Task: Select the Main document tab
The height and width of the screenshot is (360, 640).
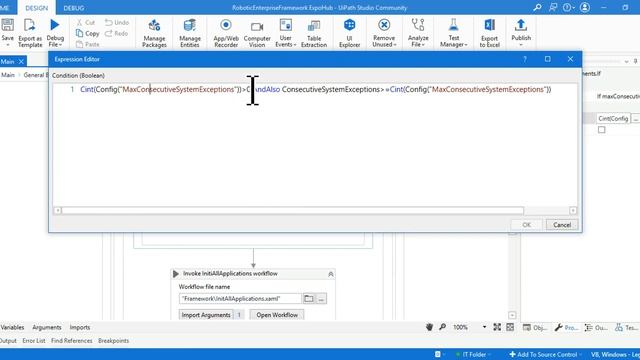Action: tap(8, 62)
